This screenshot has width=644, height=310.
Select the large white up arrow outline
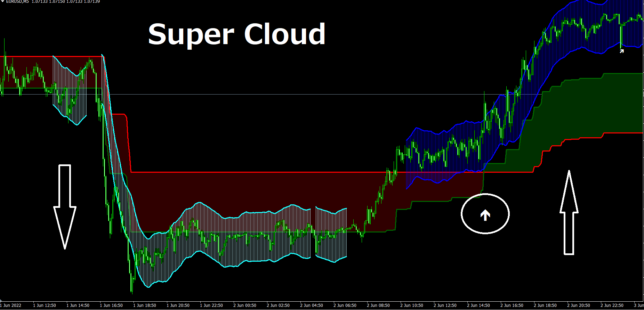569,212
